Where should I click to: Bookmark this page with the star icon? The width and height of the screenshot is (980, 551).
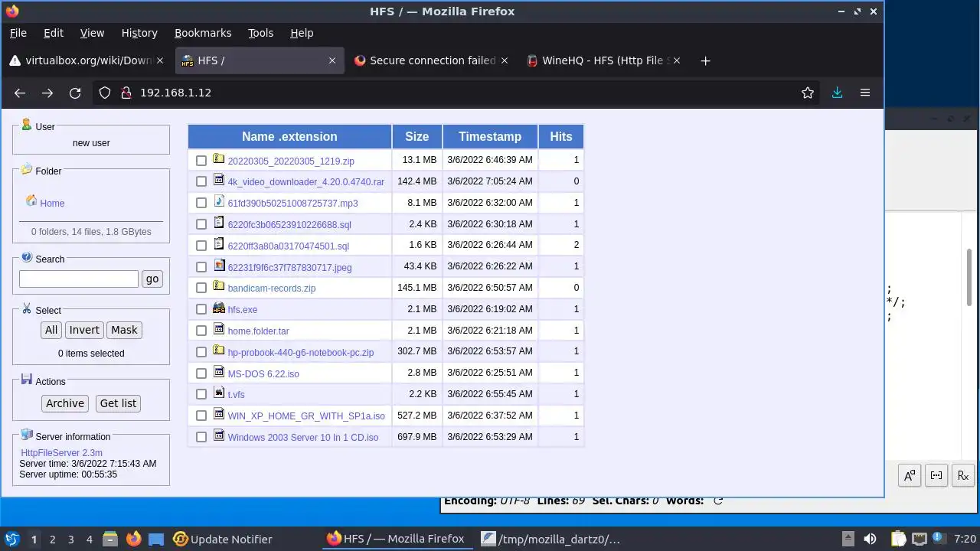(x=807, y=93)
